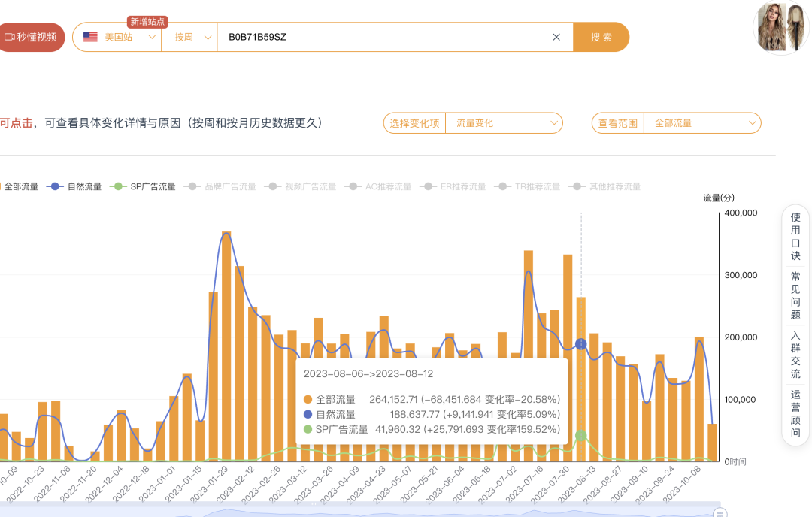Viewport: 812px width, 517px height.
Task: Open 入群交流 in the side panel
Action: point(795,355)
